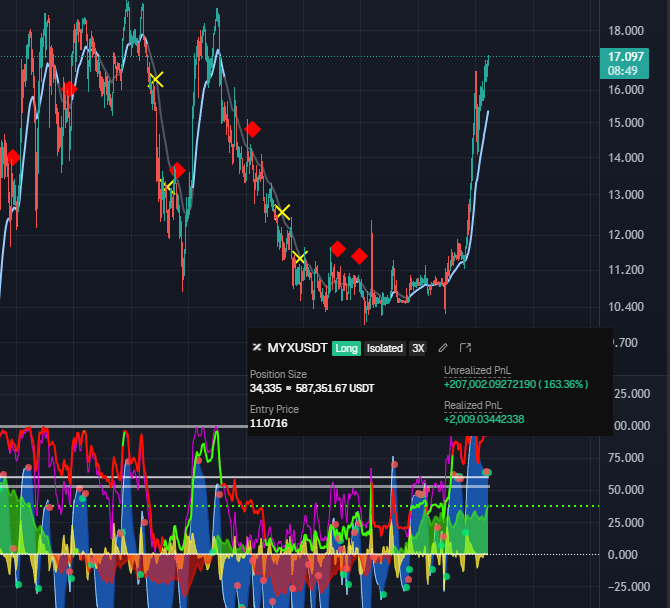This screenshot has width=671, height=608.
Task: Click the edit pencil icon beside 3X
Action: (443, 348)
